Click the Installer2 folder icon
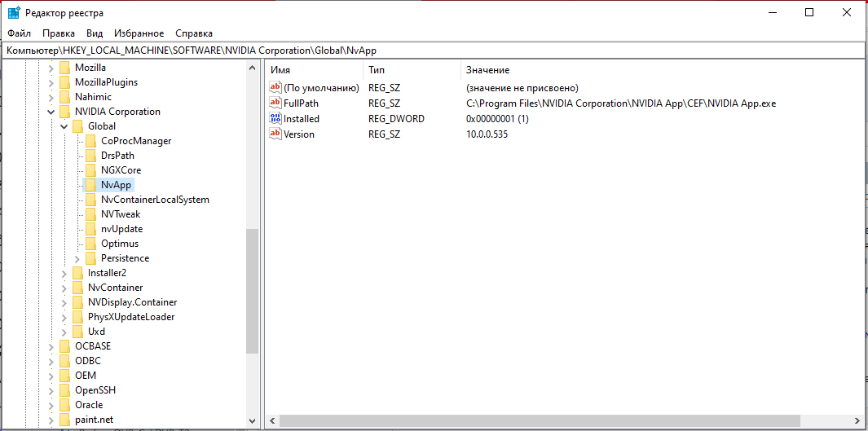 pos(78,273)
